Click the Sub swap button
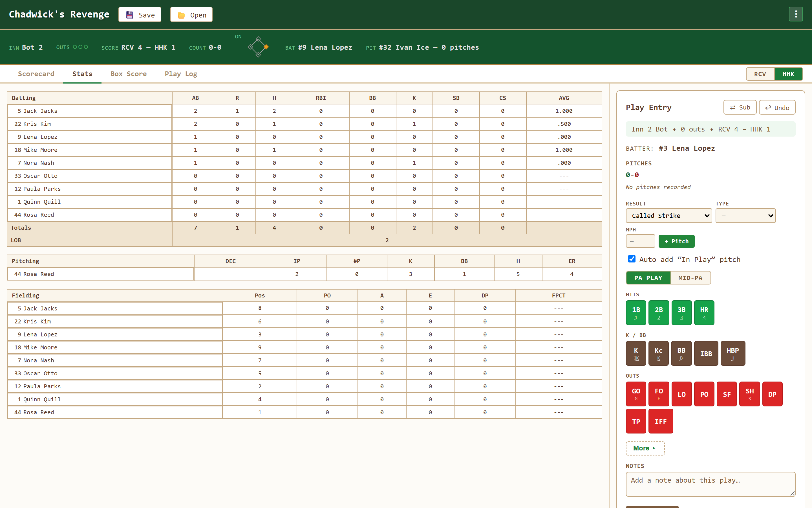 (x=740, y=107)
